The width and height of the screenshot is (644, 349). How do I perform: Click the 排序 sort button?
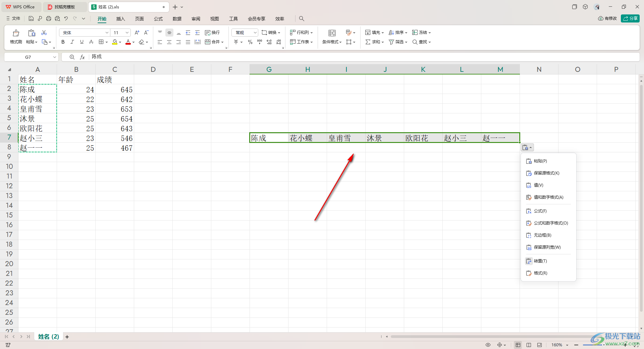pyautogui.click(x=398, y=33)
